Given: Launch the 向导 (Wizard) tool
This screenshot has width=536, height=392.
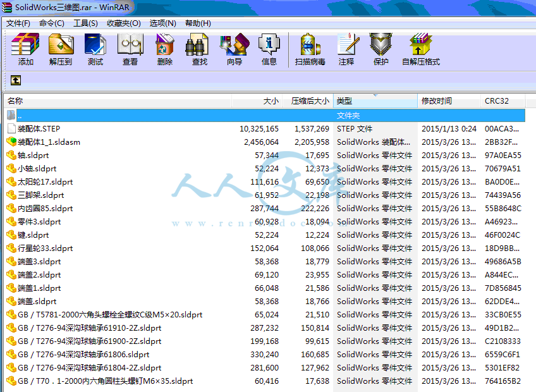Looking at the screenshot, I should (x=234, y=44).
